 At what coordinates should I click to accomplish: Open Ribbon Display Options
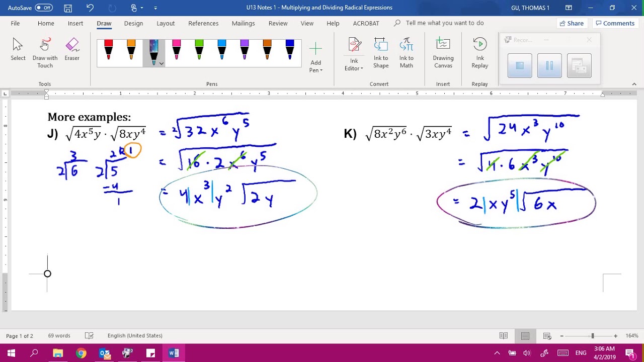(569, 8)
